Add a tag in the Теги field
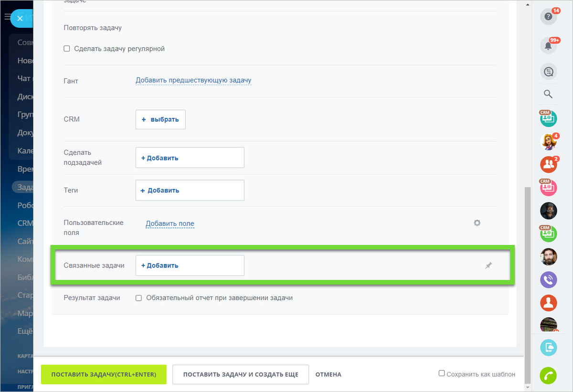This screenshot has height=392, width=573. pos(190,190)
